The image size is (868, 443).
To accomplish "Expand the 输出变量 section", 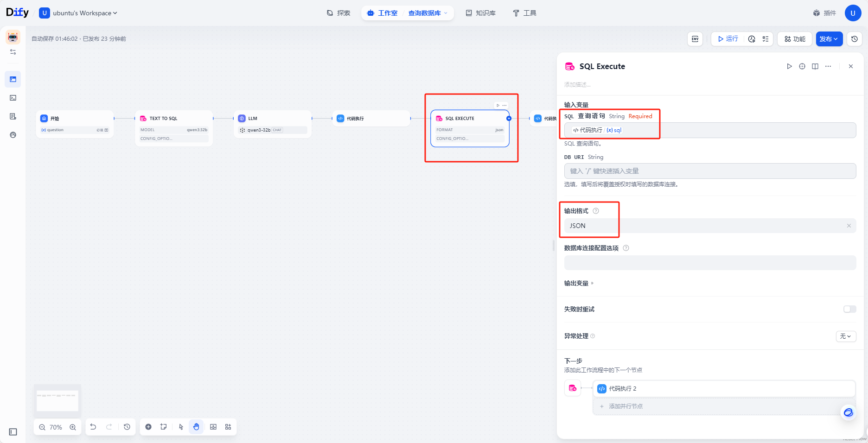I will point(579,283).
